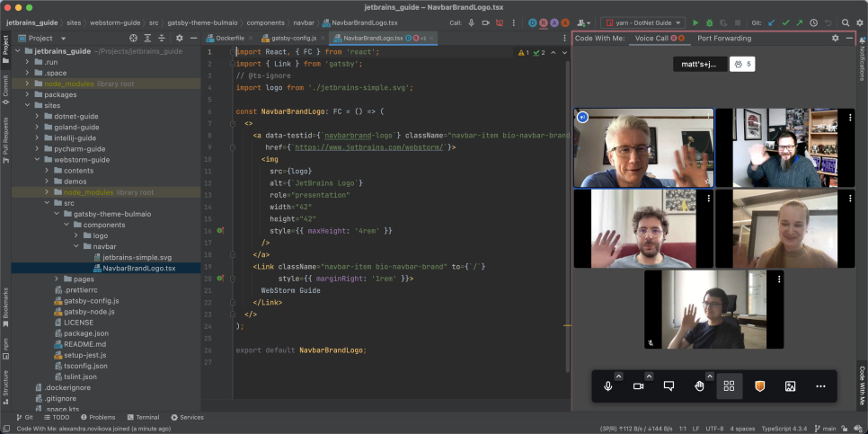Image resolution: width=868 pixels, height=434 pixels.
Task: Switch to grid view layout in the call
Action: point(729,386)
